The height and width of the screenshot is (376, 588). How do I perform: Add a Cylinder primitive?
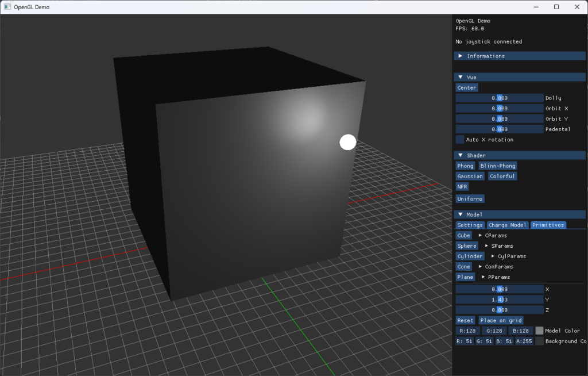click(x=470, y=256)
